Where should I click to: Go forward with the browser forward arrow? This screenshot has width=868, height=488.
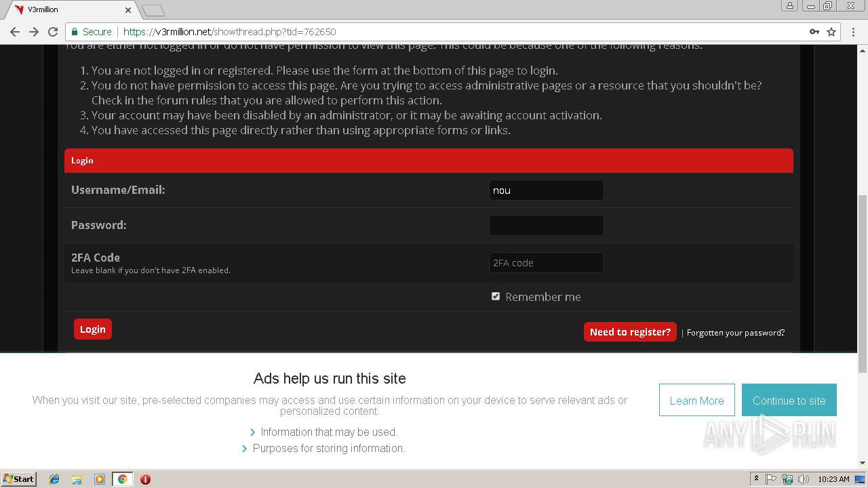tap(34, 32)
